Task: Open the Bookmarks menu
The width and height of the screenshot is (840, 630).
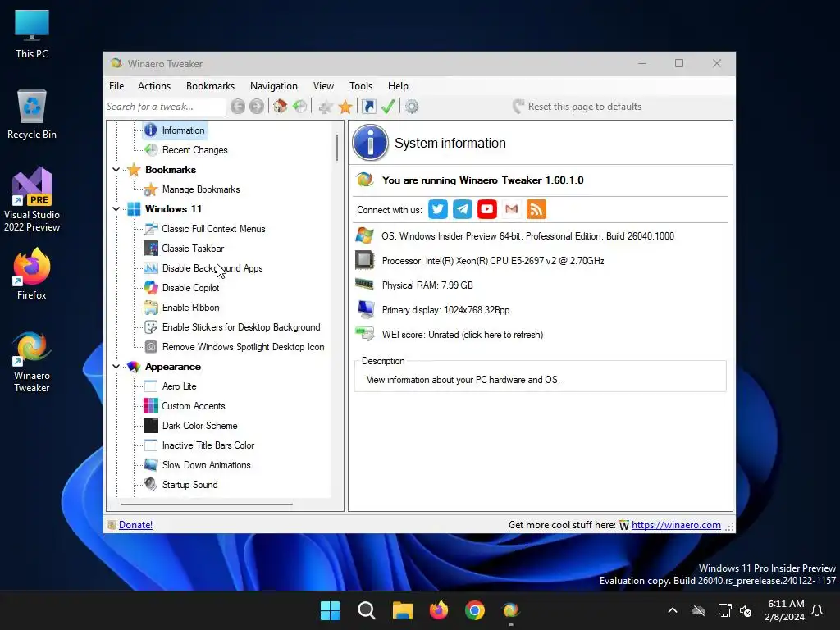Action: point(211,86)
